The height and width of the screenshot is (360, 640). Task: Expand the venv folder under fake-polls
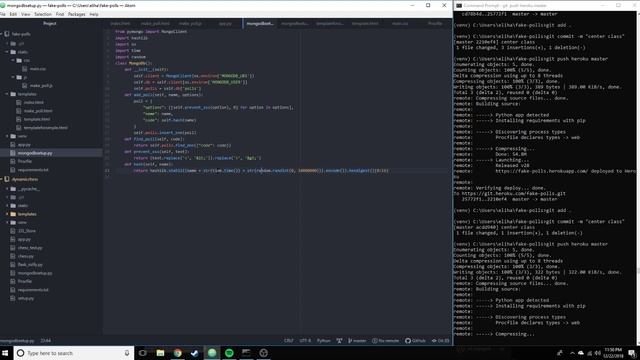tap(7, 136)
